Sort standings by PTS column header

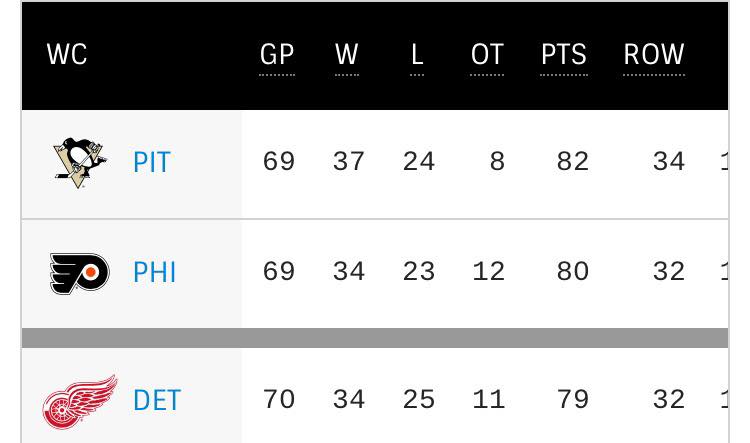(564, 54)
